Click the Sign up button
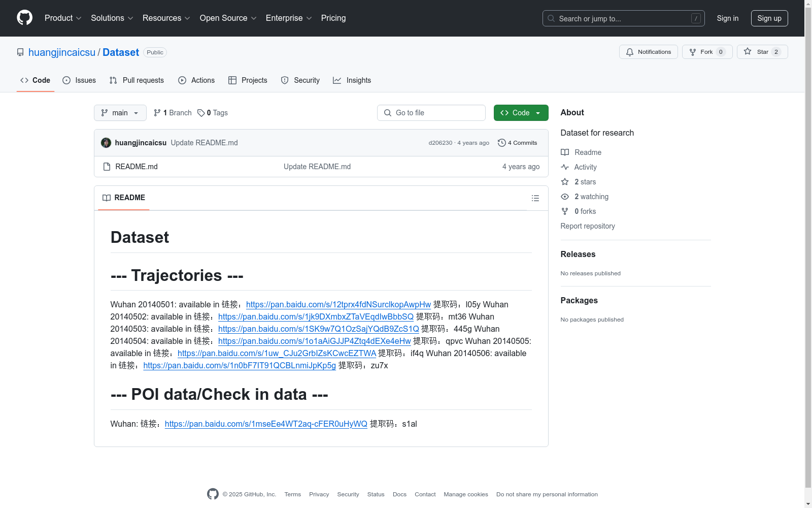The width and height of the screenshot is (812, 508). tap(769, 18)
